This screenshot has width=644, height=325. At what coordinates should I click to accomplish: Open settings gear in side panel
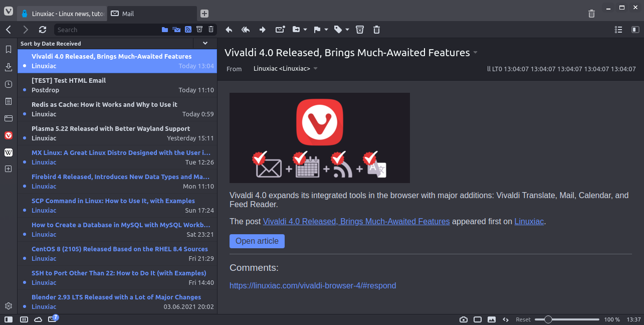click(x=9, y=306)
